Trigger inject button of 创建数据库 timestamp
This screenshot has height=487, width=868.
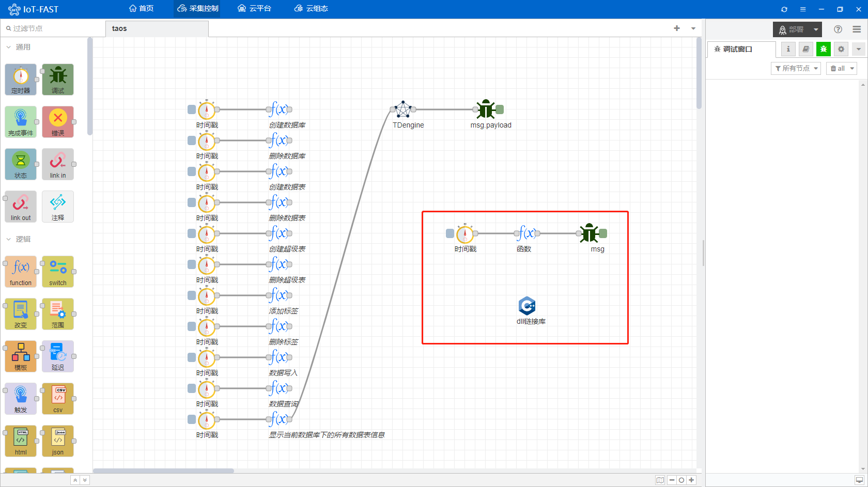(x=192, y=109)
